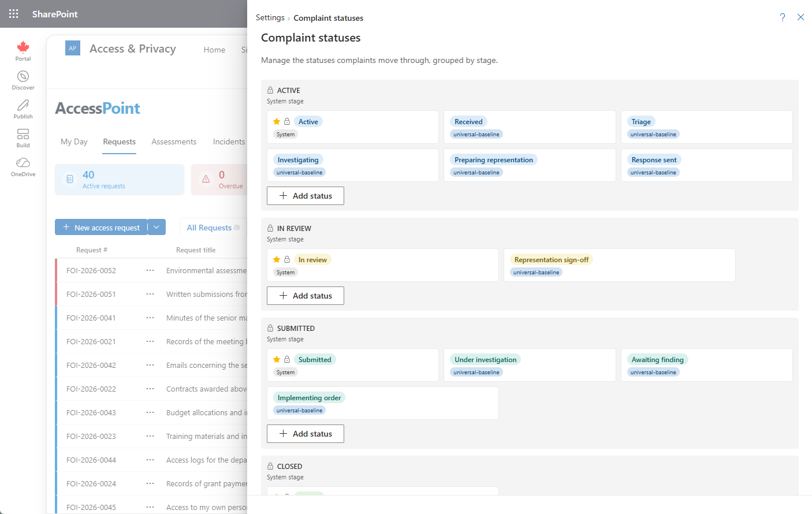Open the Preparing representation status card
812x514 pixels.
530,165
